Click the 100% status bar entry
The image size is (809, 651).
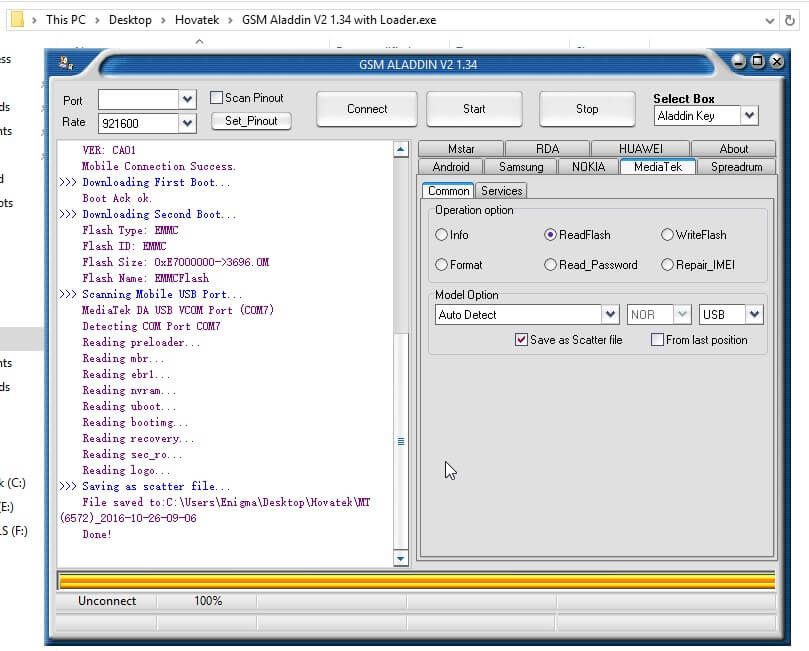[207, 601]
